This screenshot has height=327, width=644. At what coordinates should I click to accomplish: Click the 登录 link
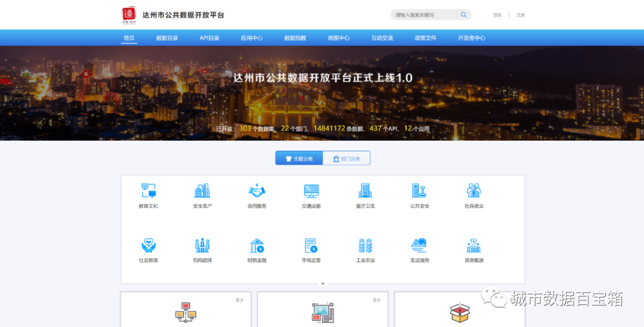pos(497,15)
